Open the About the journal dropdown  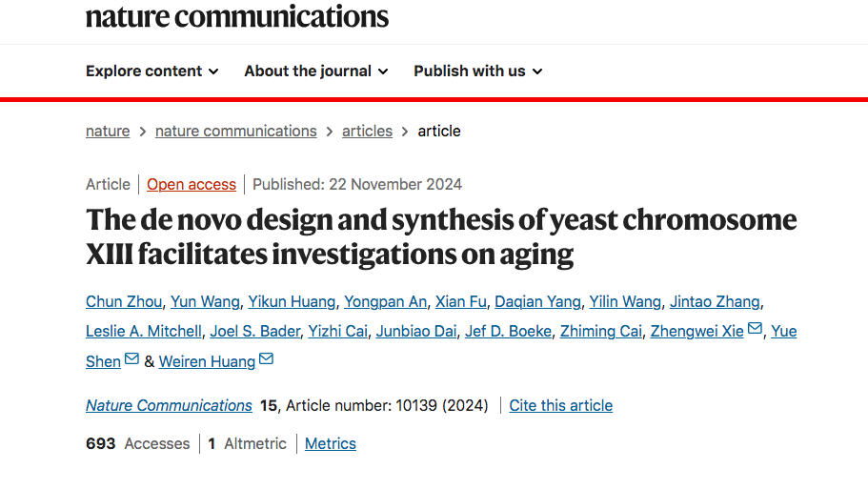(316, 71)
